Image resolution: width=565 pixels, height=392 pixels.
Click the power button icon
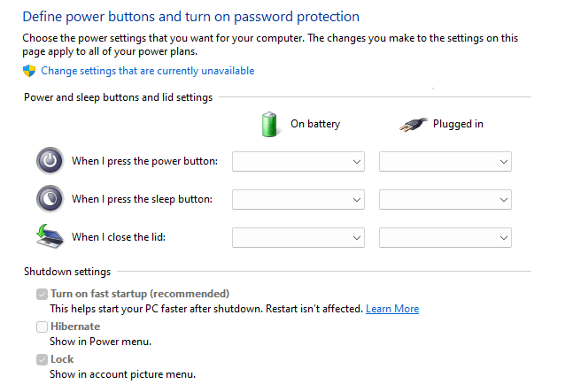coord(50,161)
